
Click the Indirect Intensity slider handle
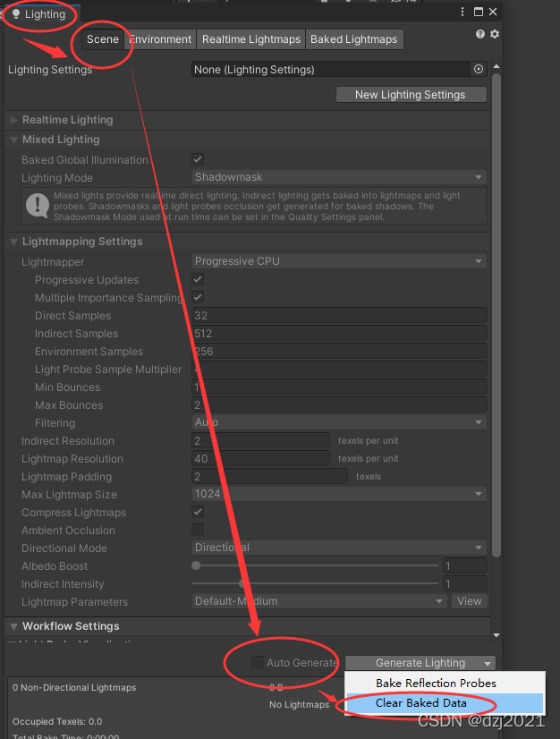(242, 583)
